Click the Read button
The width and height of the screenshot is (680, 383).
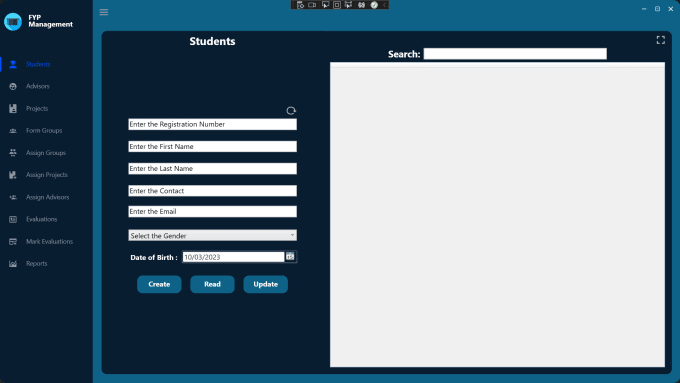[212, 284]
